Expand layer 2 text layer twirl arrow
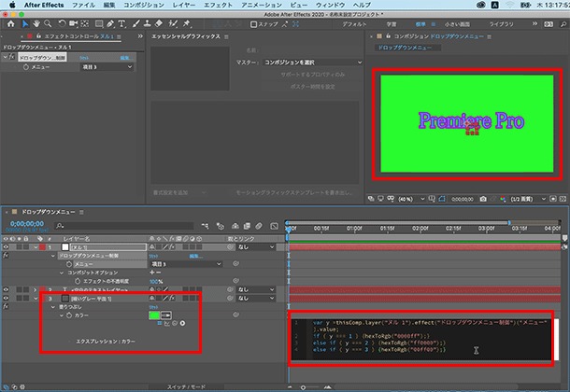 (36, 289)
